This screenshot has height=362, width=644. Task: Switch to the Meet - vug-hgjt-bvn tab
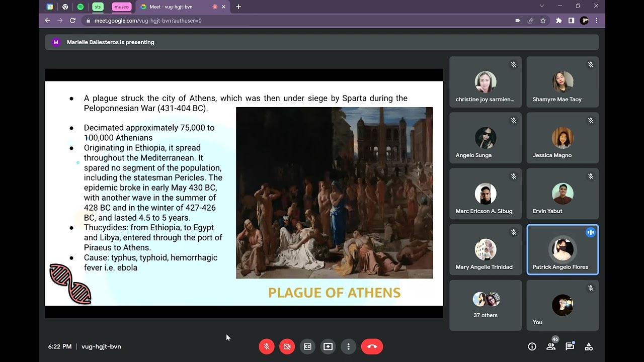pyautogui.click(x=182, y=7)
